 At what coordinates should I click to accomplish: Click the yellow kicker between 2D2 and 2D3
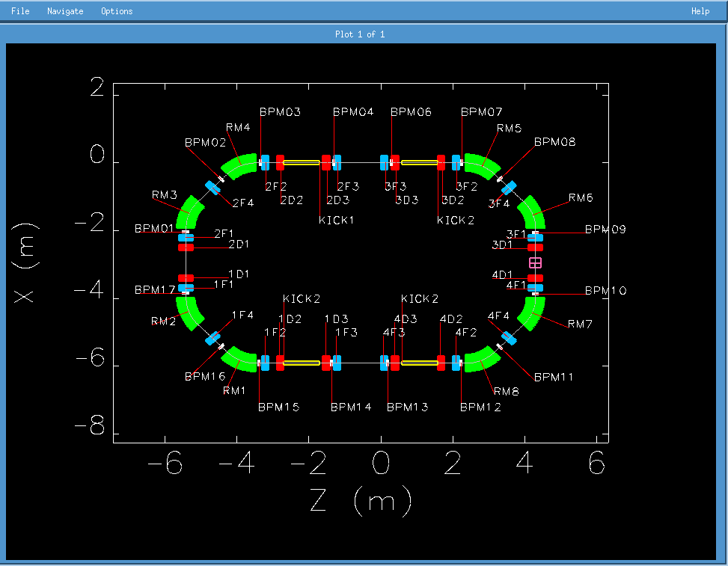(x=302, y=162)
